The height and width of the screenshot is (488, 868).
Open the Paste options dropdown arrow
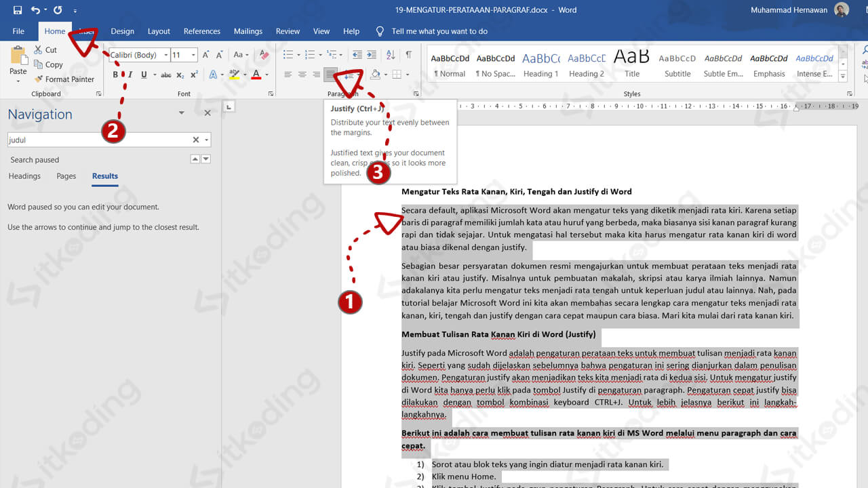[x=18, y=81]
